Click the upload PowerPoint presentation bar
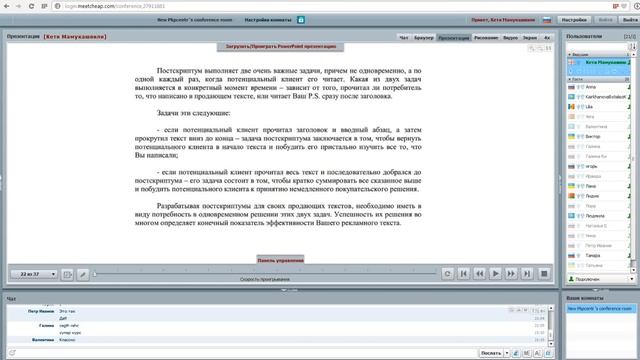Image resolution: width=640 pixels, height=360 pixels. pyautogui.click(x=280, y=47)
